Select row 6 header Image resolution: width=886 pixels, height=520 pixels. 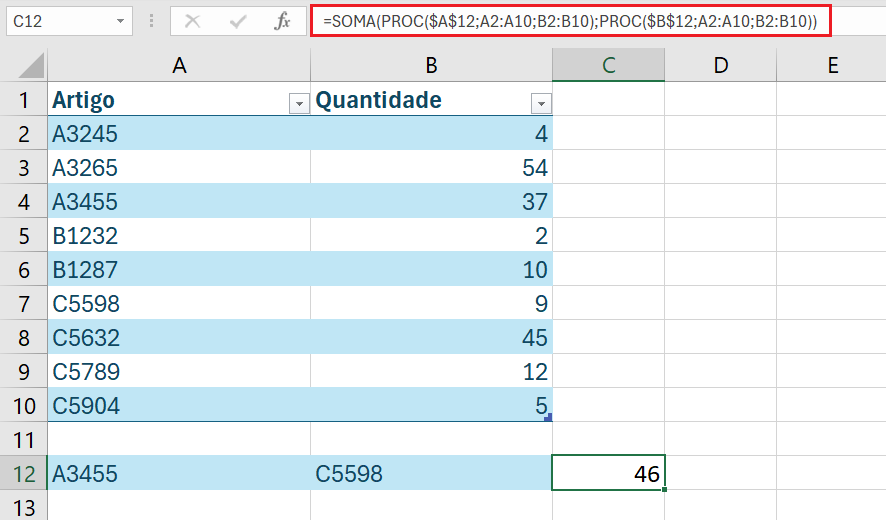coord(24,269)
